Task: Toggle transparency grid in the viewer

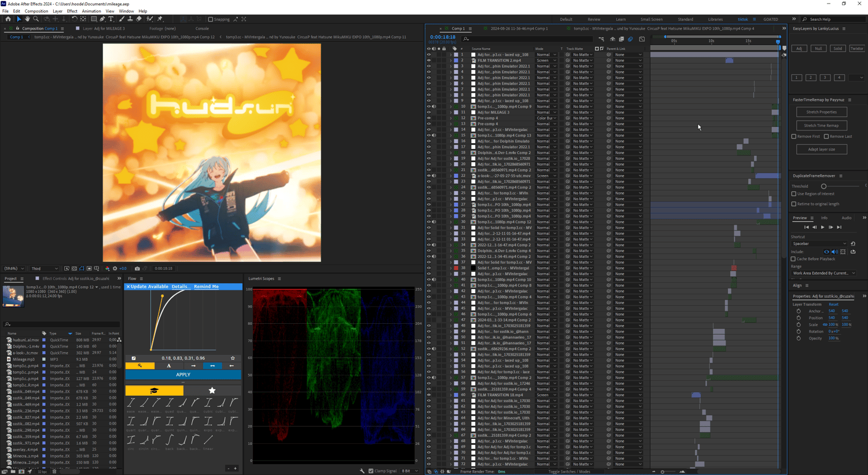Action: pyautogui.click(x=74, y=269)
